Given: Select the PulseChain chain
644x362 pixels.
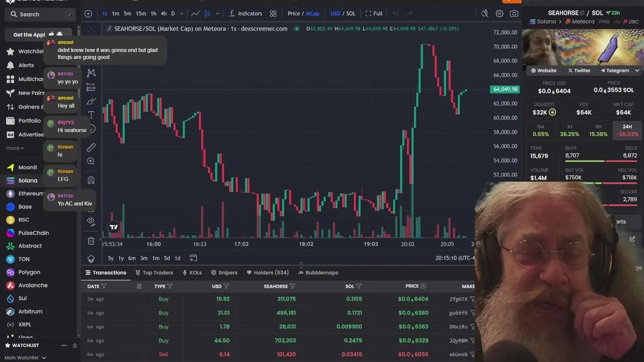Looking at the screenshot, I should (27, 233).
